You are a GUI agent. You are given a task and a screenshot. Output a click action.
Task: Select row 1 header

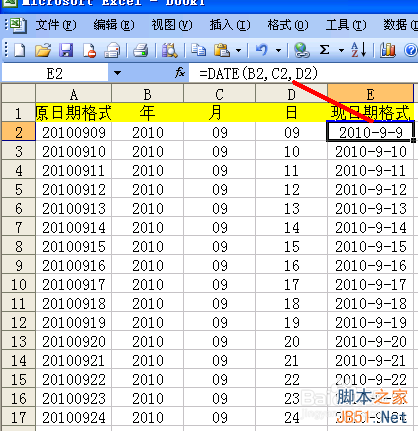(x=19, y=112)
